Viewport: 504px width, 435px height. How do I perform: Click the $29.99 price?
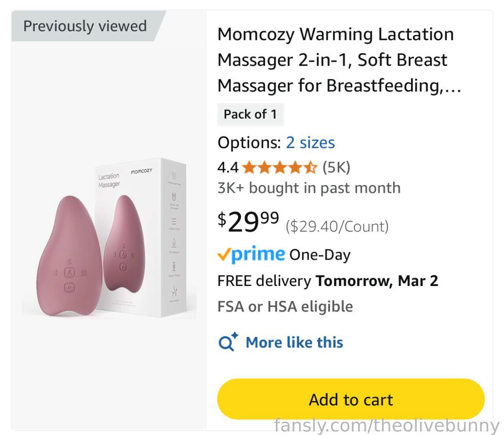248,221
